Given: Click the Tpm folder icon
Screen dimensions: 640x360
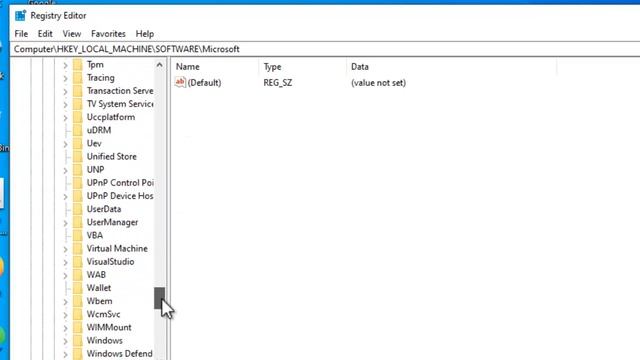Looking at the screenshot, I should [x=78, y=64].
